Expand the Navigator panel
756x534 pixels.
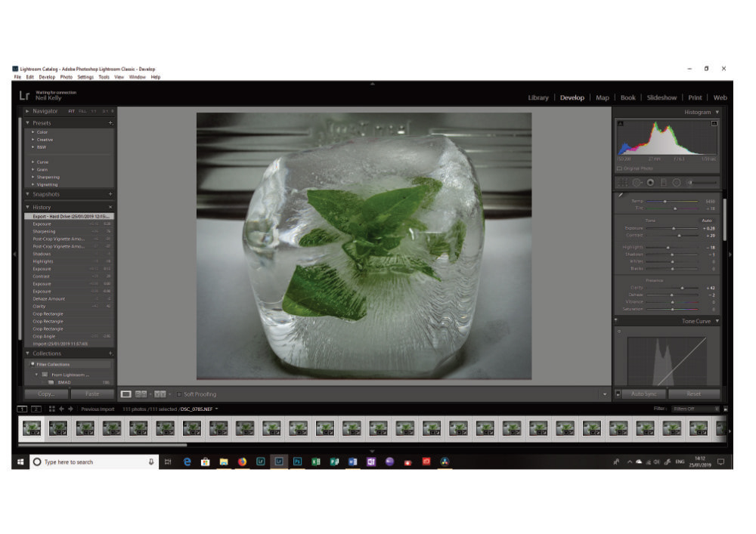27,111
